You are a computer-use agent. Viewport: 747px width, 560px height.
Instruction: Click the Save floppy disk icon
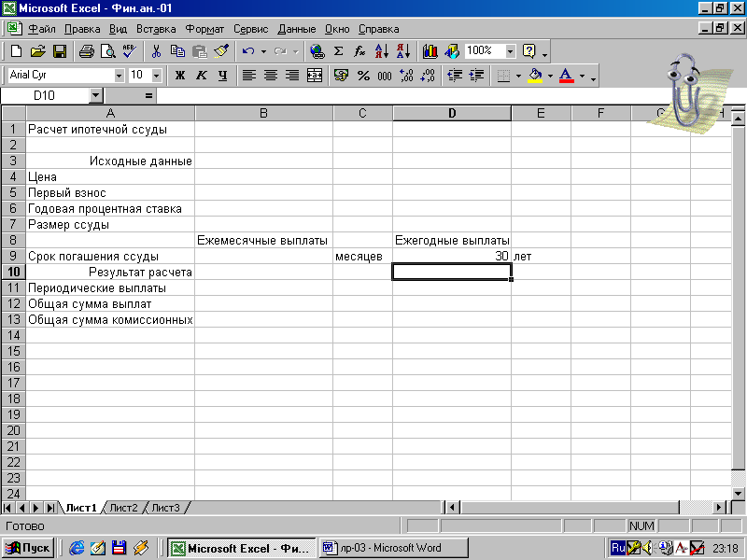pos(60,51)
